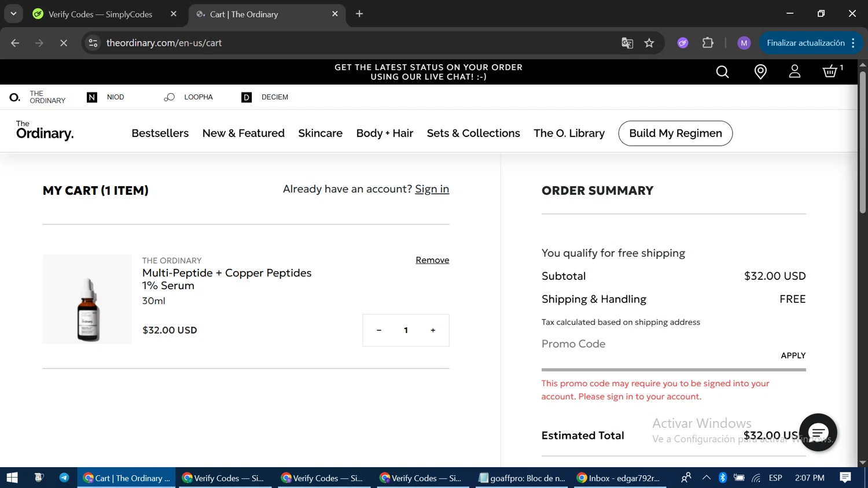Show hidden system tray icons

[706, 478]
